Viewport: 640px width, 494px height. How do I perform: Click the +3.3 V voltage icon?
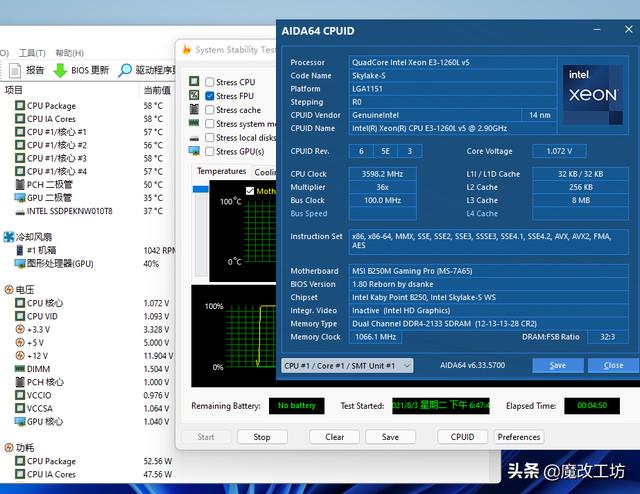[20, 329]
